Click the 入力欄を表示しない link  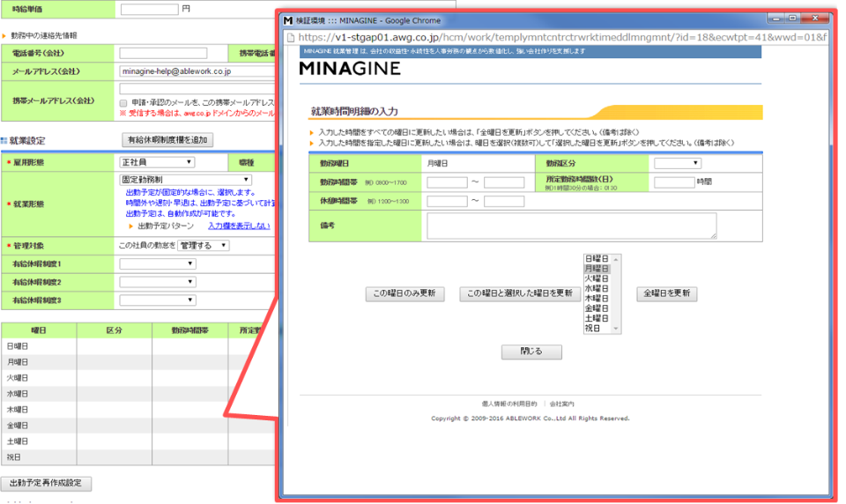(239, 226)
